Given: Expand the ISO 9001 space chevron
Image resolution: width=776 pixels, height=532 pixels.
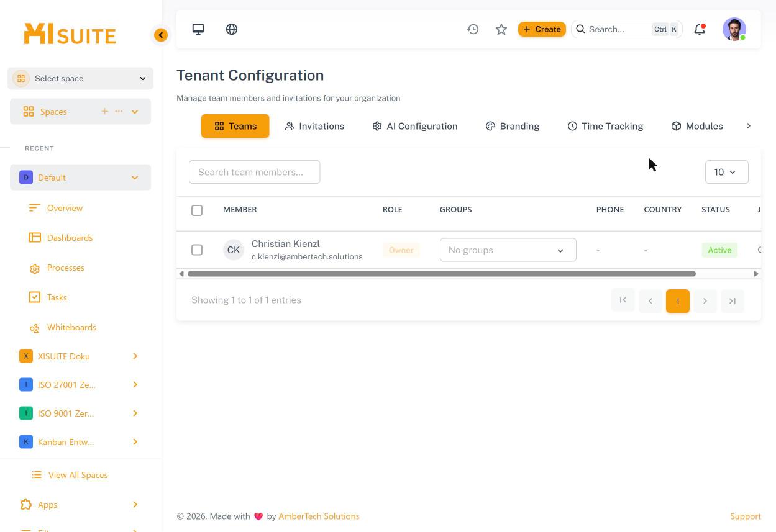Looking at the screenshot, I should (135, 413).
